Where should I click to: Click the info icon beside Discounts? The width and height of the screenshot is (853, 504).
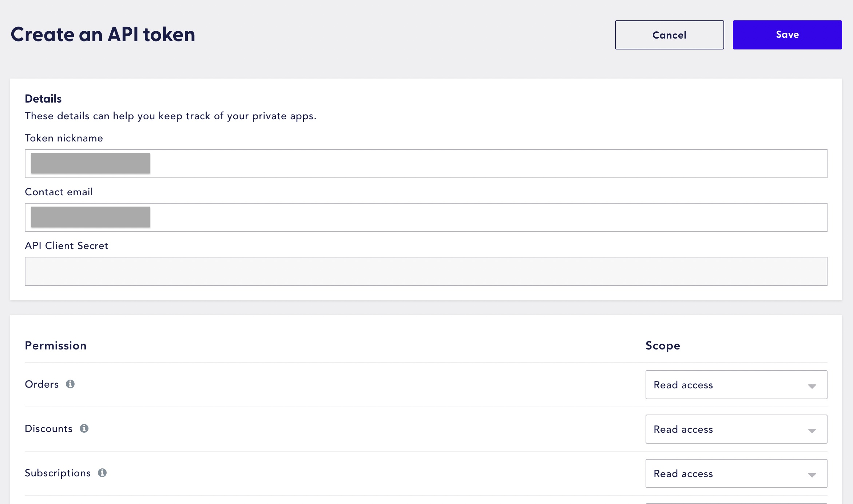(84, 428)
